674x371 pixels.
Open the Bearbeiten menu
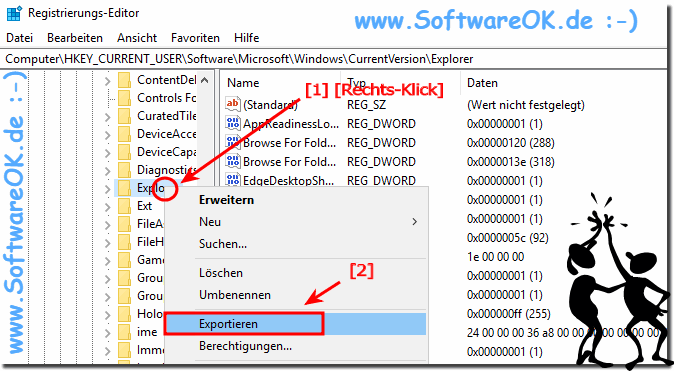[75, 38]
